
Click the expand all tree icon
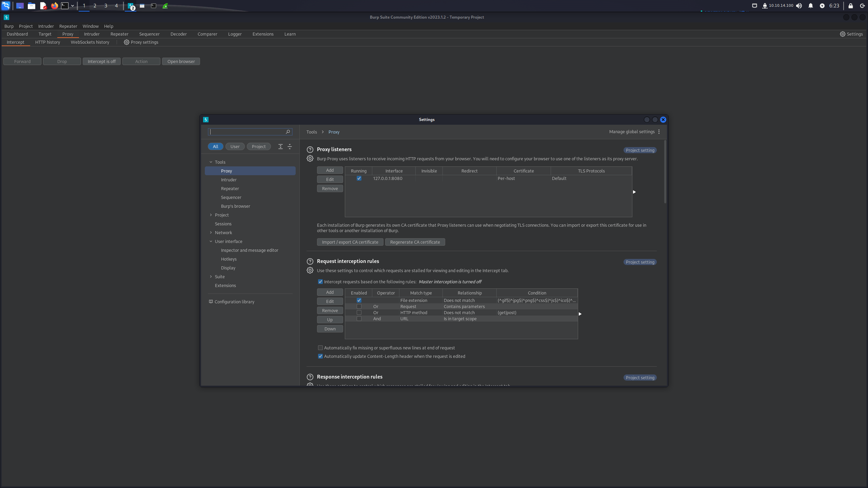(280, 146)
